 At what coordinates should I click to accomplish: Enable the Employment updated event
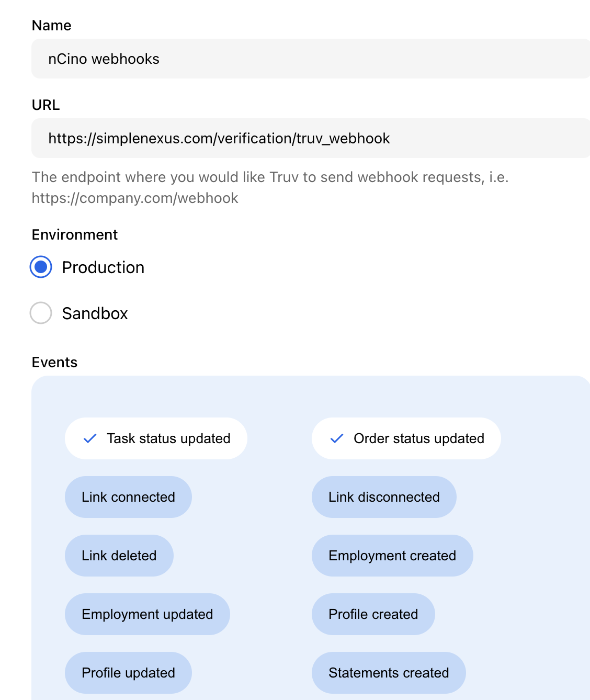point(147,614)
